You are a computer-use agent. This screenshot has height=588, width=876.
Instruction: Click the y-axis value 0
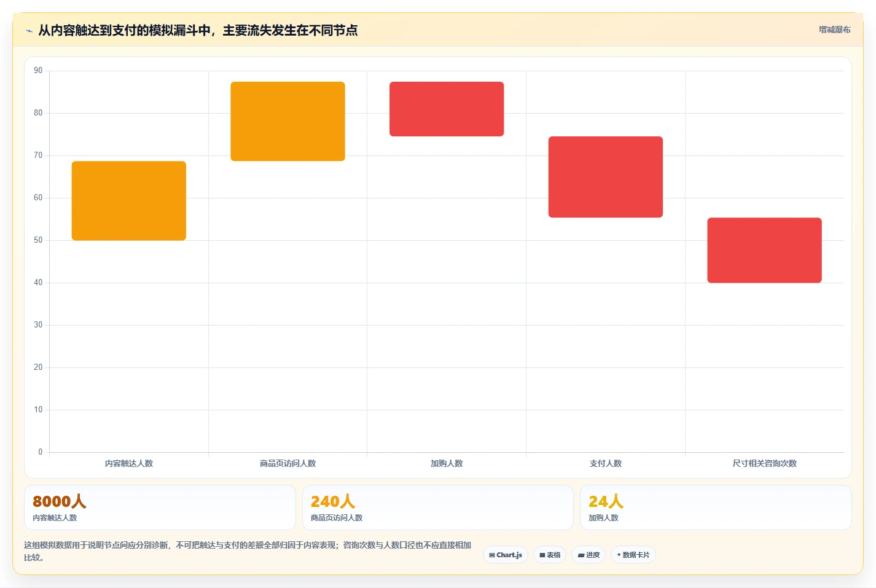tap(41, 452)
